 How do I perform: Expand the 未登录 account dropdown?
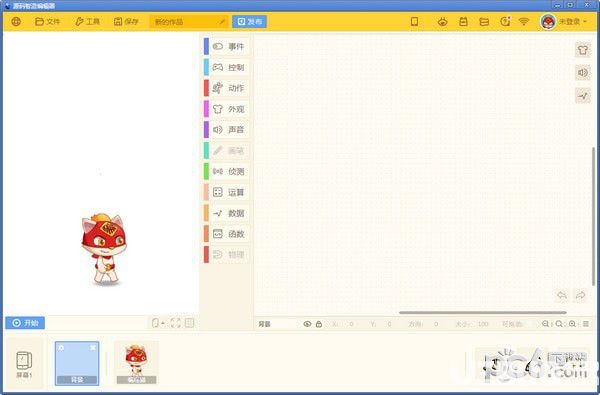[x=573, y=22]
